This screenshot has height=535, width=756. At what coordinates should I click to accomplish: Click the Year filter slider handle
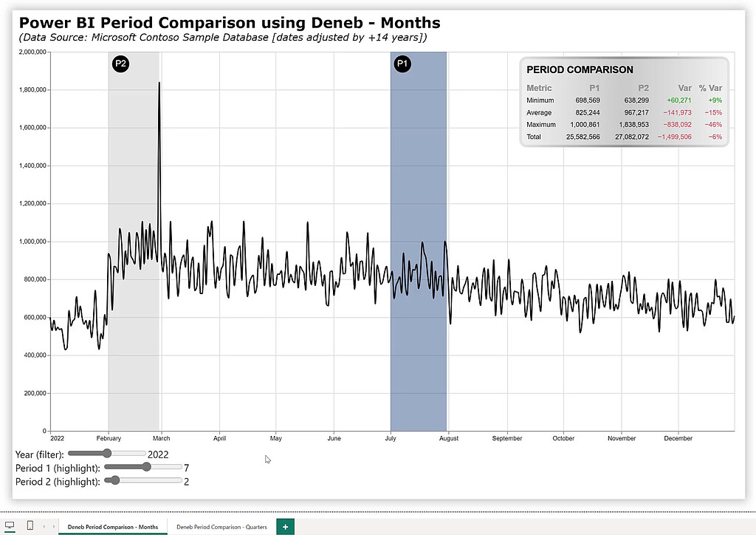[106, 454]
